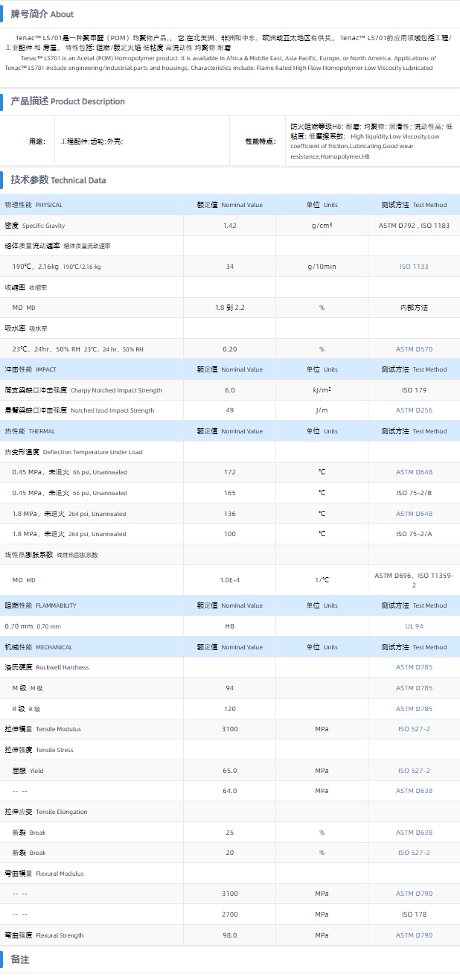460x980 pixels.
Task: Click the 牌号简介 About section heading
Action: pyautogui.click(x=42, y=14)
